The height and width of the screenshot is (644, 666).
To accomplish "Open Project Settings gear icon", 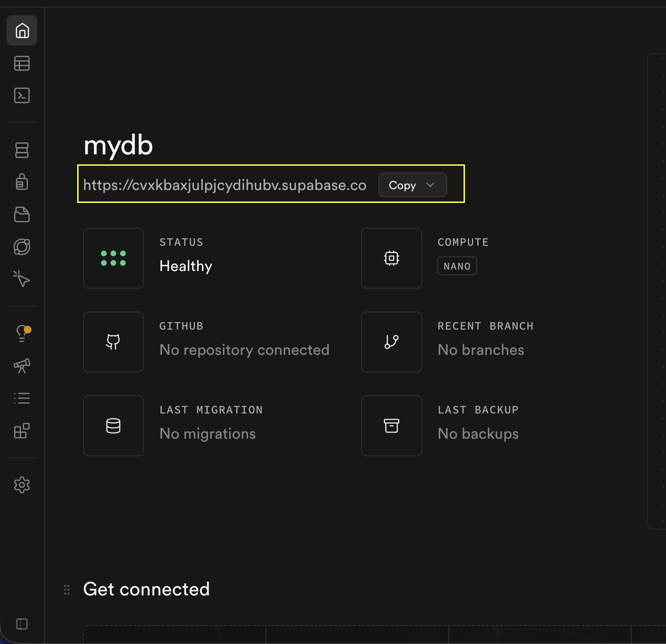I will (22, 485).
